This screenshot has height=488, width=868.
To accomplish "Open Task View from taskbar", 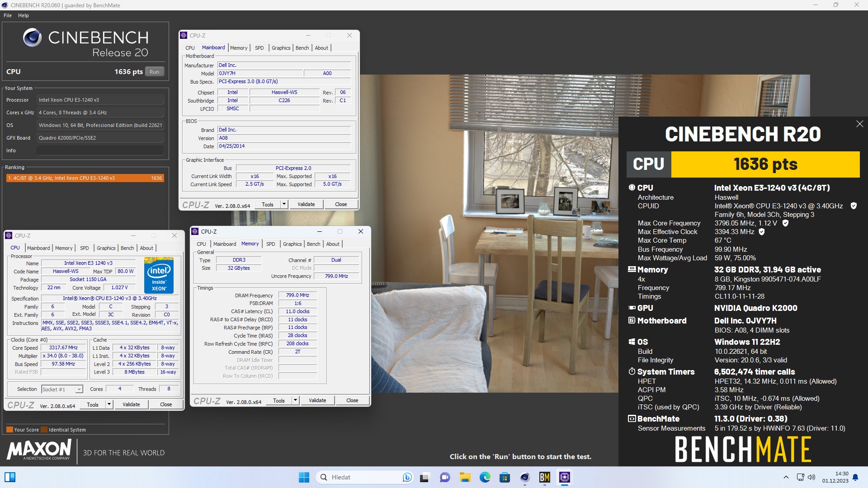I will tap(425, 477).
